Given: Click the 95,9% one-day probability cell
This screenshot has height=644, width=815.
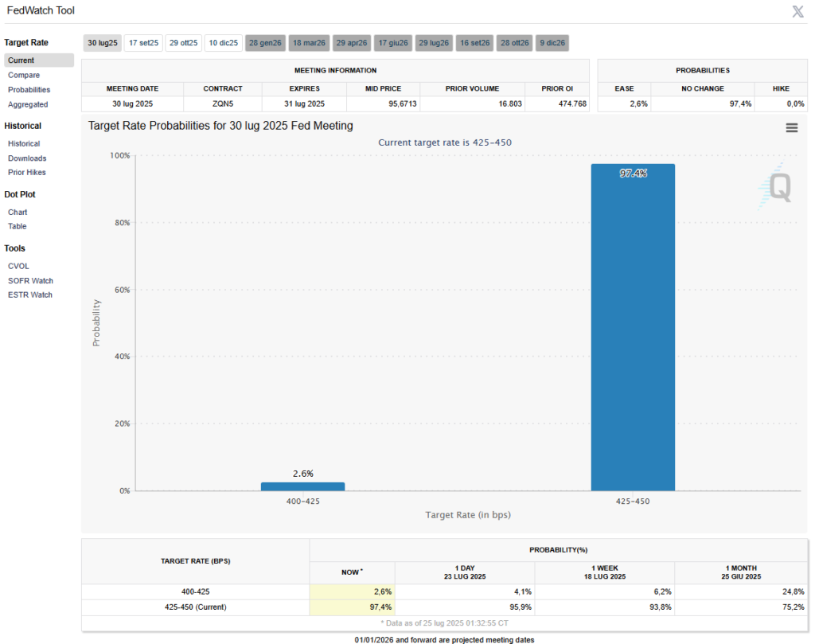Looking at the screenshot, I should [x=465, y=607].
